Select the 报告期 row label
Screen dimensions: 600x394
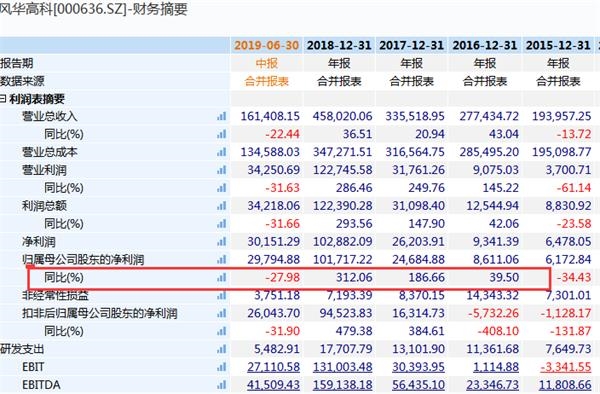click(x=16, y=63)
